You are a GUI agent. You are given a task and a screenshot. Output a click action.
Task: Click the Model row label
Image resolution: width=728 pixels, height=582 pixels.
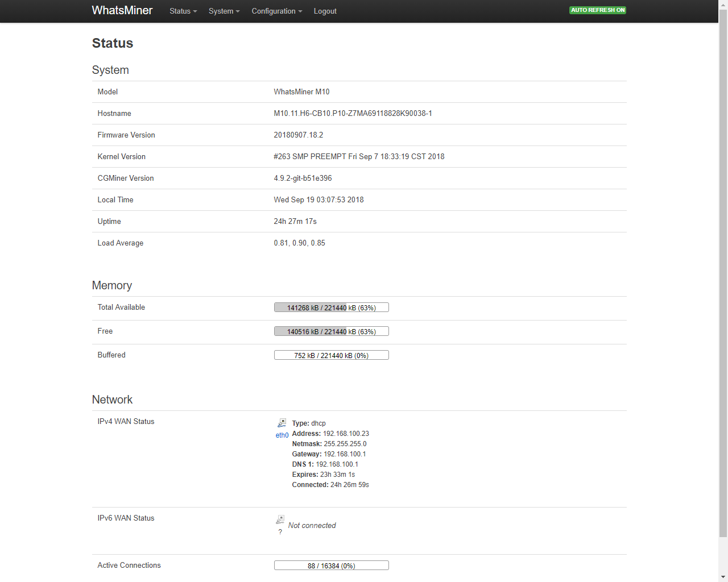click(x=107, y=92)
